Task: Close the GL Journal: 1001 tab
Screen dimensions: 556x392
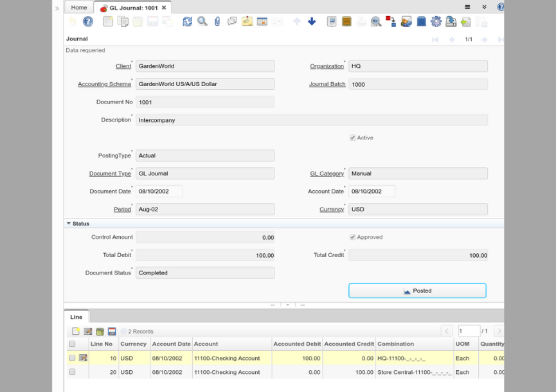Action: pyautogui.click(x=164, y=8)
